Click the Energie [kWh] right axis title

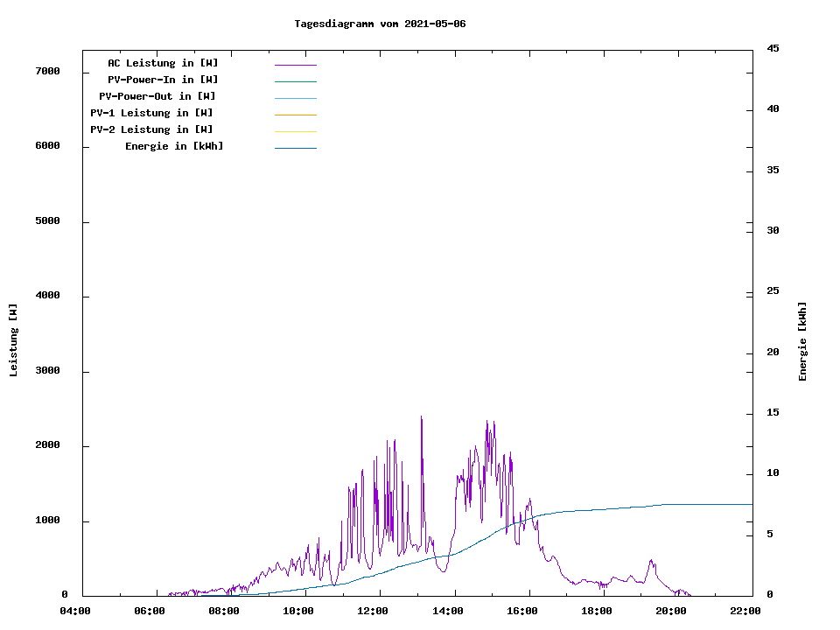click(802, 341)
